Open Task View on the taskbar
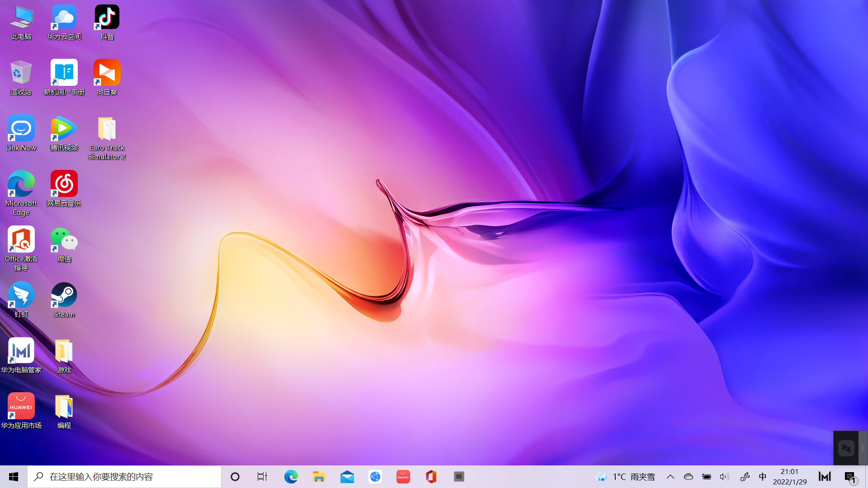The image size is (868, 488). click(x=262, y=477)
